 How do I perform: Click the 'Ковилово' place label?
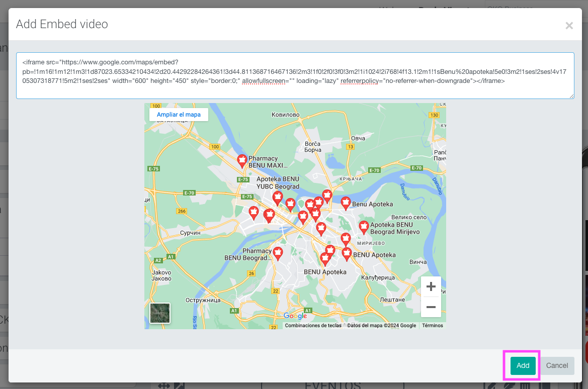tap(285, 115)
